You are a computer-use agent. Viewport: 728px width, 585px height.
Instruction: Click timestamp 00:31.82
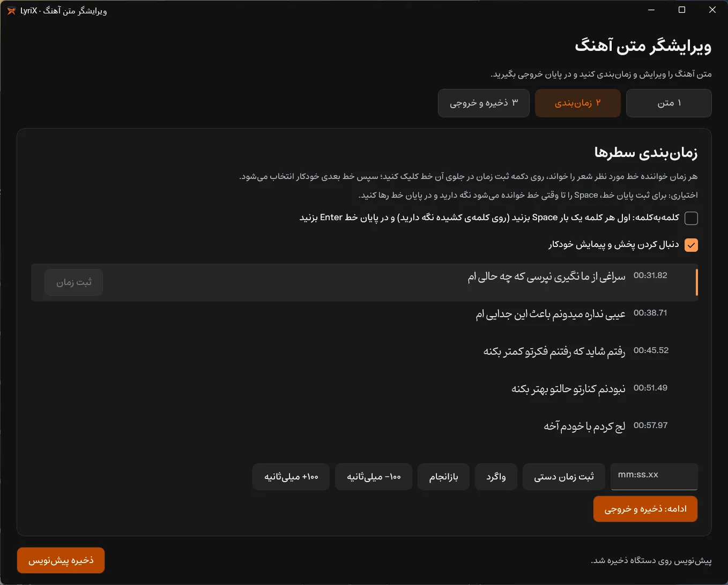[x=650, y=275]
